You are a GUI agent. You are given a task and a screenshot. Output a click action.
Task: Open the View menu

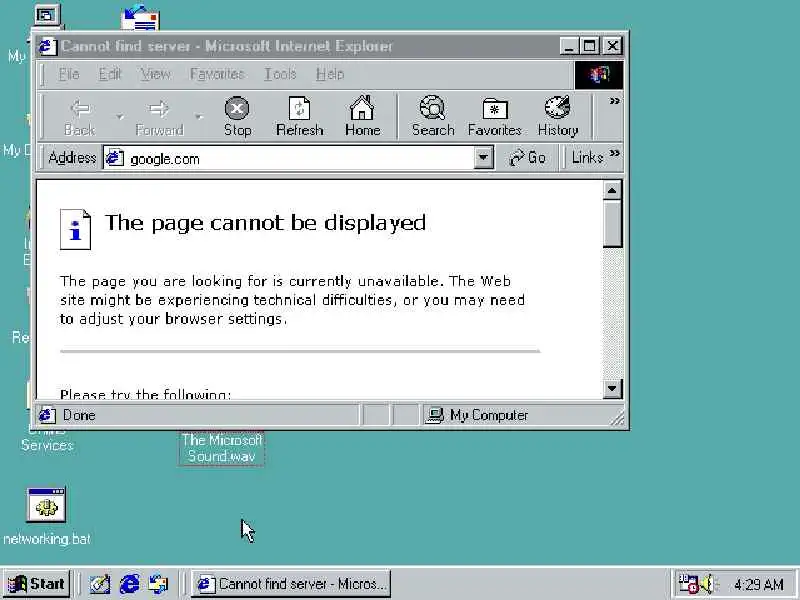coord(155,74)
